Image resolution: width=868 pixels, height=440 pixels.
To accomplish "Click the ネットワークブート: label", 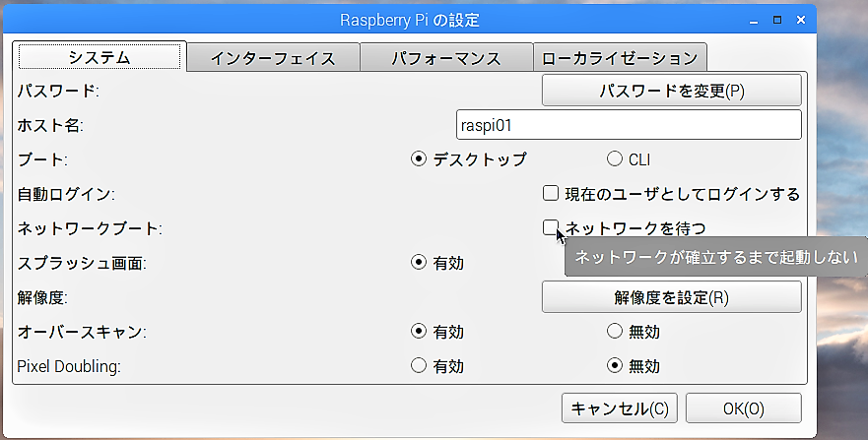I will (x=90, y=228).
